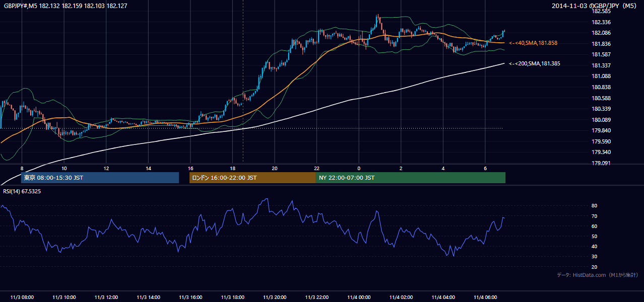The height and width of the screenshot is (302, 644).
Task: Click hour label 14 under price chart
Action: [x=148, y=168]
